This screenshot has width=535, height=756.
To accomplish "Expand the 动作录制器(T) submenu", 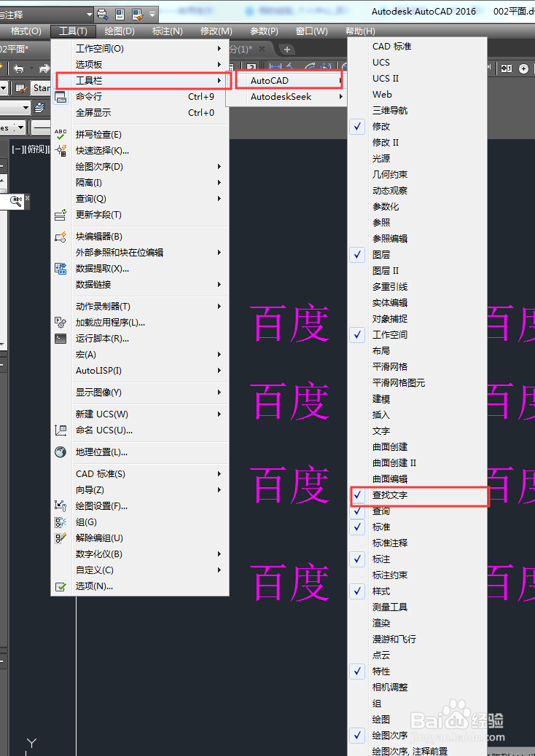I will [x=140, y=307].
